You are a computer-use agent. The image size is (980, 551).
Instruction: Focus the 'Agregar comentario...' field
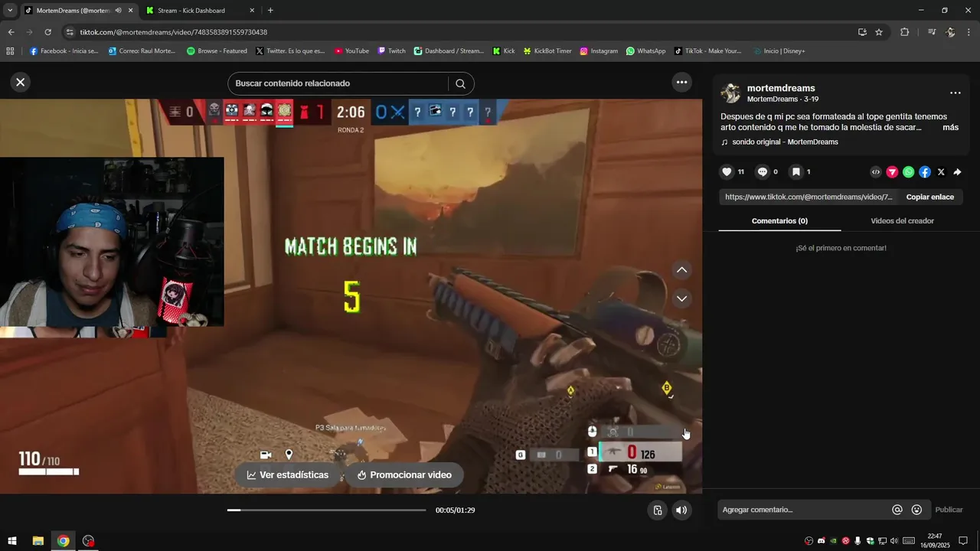pos(804,510)
